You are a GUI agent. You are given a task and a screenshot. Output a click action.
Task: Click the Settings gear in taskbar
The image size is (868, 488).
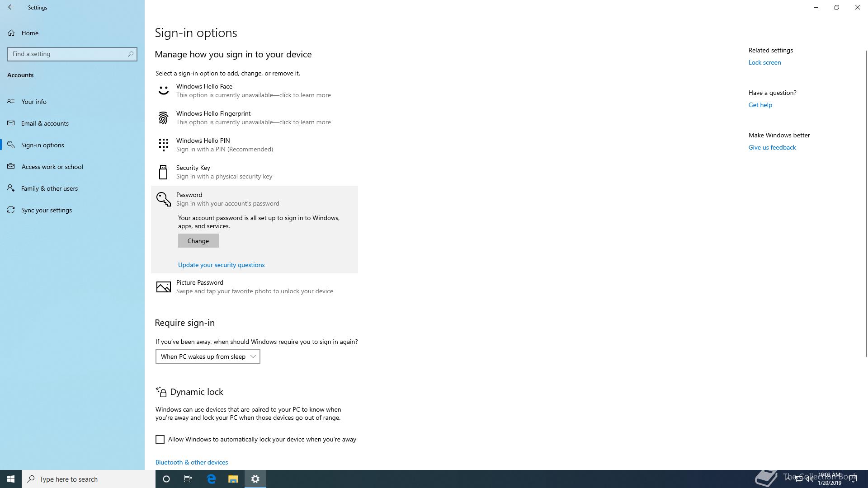tap(255, 479)
